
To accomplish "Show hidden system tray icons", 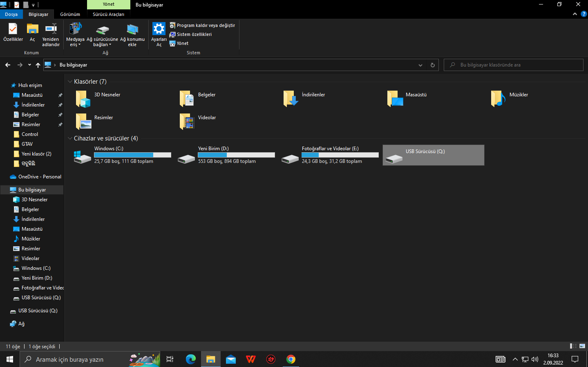I will [515, 359].
